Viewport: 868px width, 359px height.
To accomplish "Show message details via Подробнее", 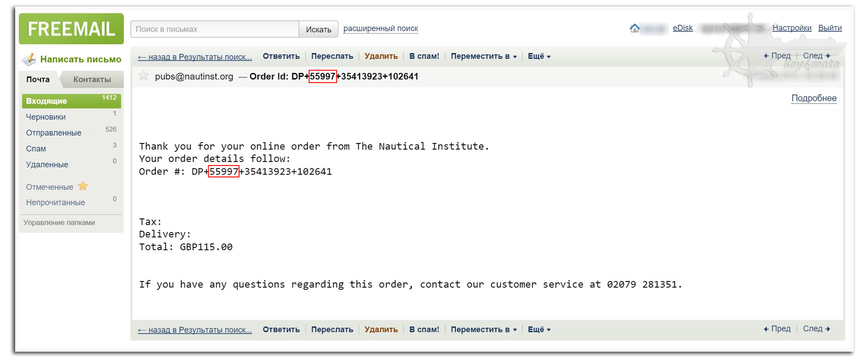I will pyautogui.click(x=813, y=98).
